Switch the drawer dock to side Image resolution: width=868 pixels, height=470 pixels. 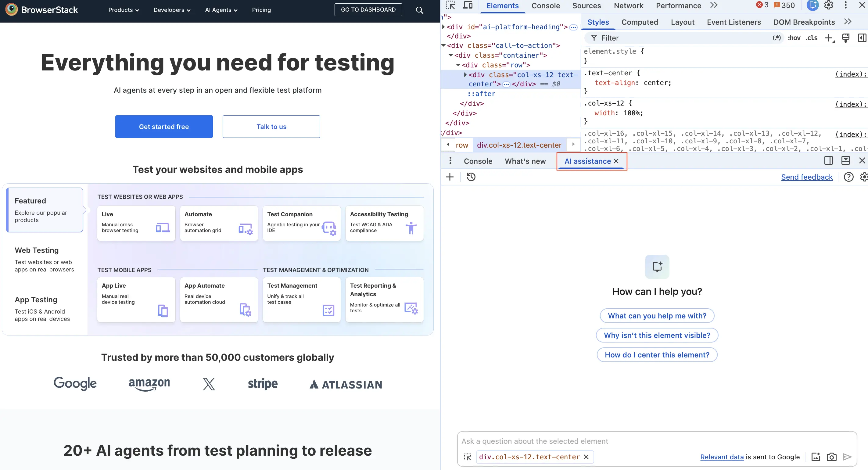[x=829, y=160]
